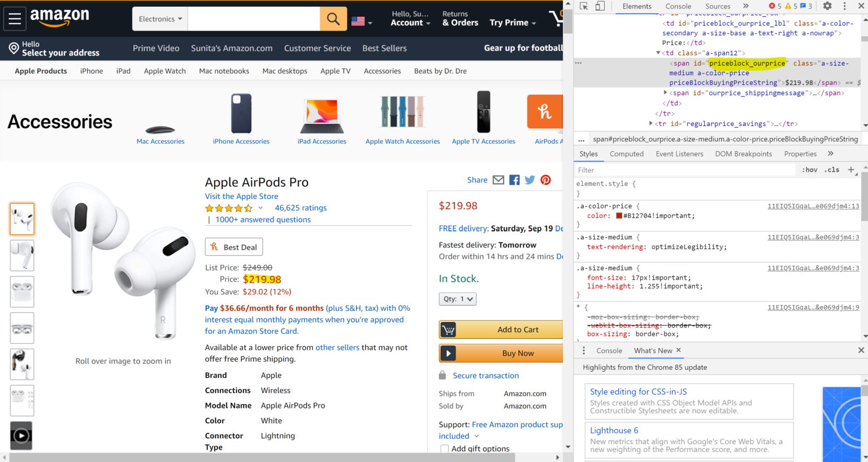Share the product on Facebook
The image size is (868, 462).
[x=514, y=180]
